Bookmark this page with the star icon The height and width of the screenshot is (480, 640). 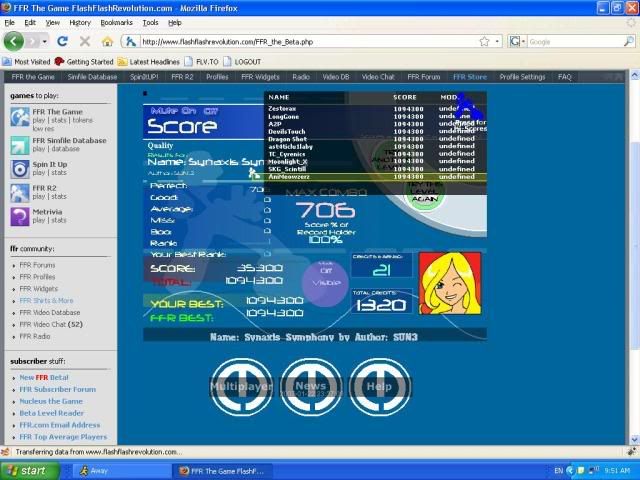pyautogui.click(x=484, y=42)
